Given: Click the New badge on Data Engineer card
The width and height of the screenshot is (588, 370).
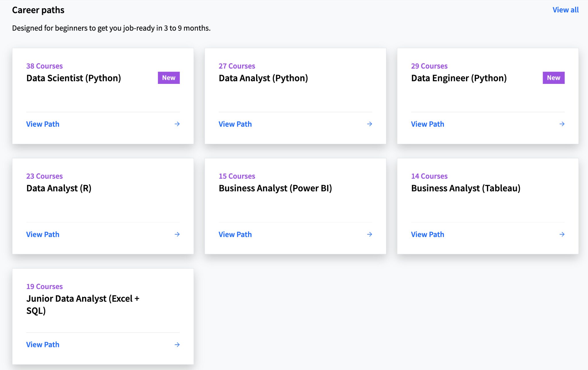Looking at the screenshot, I should pos(554,77).
